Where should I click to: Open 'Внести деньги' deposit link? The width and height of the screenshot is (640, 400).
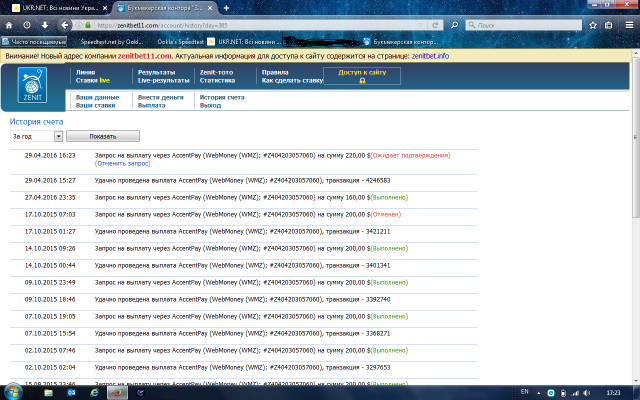[x=161, y=98]
